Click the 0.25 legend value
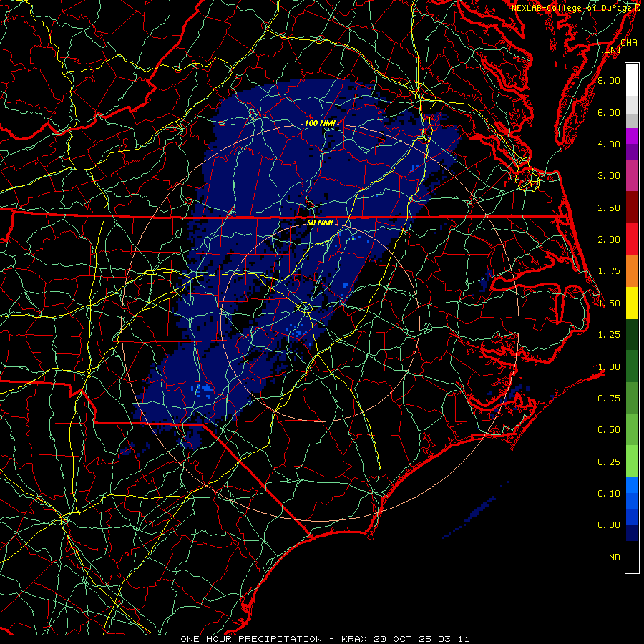This screenshot has width=644, height=644. coord(609,462)
